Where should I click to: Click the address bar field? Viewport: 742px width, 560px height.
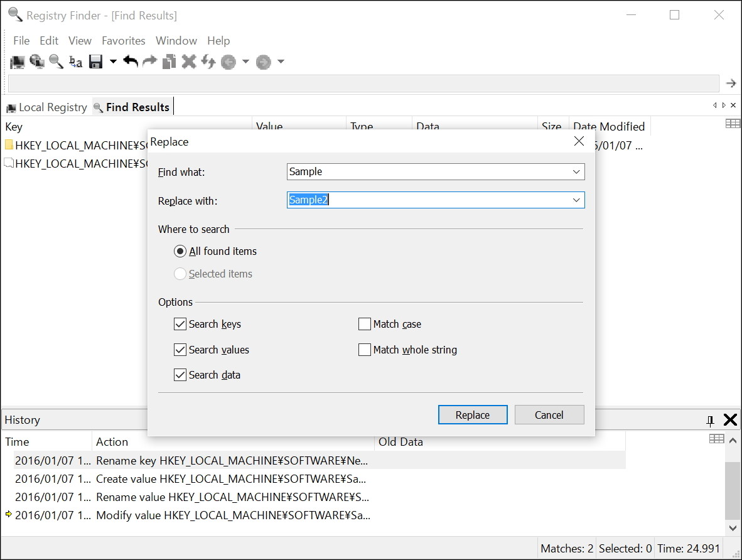coord(364,83)
